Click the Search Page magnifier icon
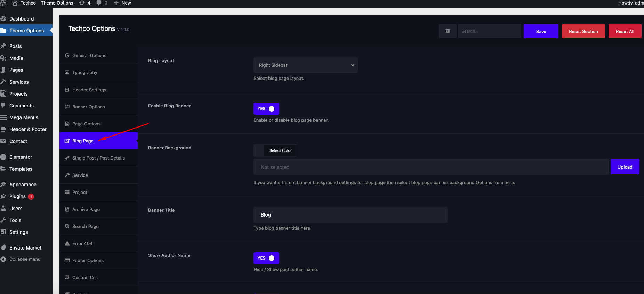The image size is (644, 294). [67, 227]
